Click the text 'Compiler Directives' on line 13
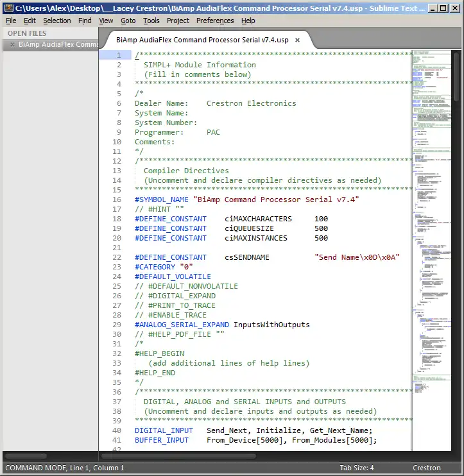 pos(186,171)
